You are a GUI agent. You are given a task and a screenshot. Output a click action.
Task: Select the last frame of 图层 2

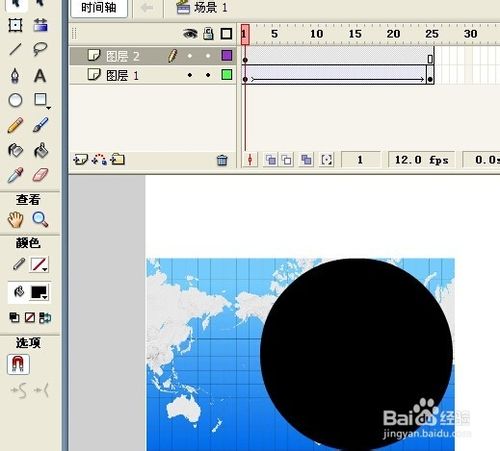[x=430, y=56]
